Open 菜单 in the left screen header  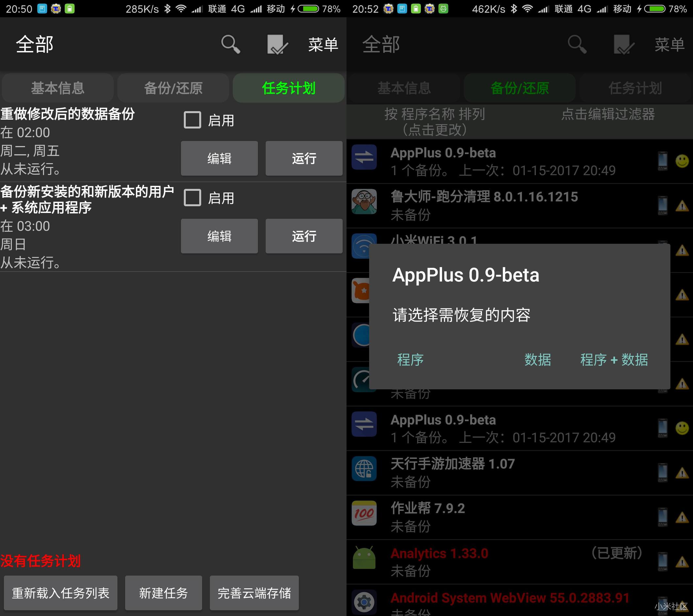point(323,44)
